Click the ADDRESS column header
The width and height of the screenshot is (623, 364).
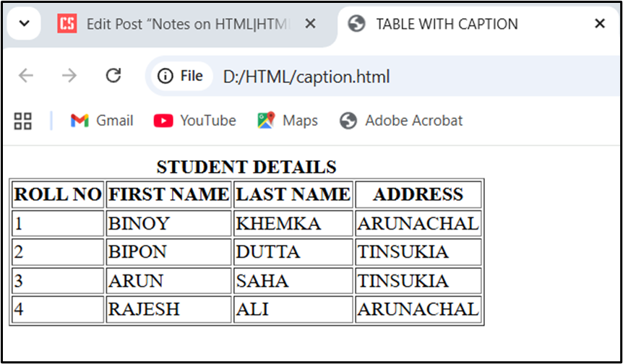418,194
